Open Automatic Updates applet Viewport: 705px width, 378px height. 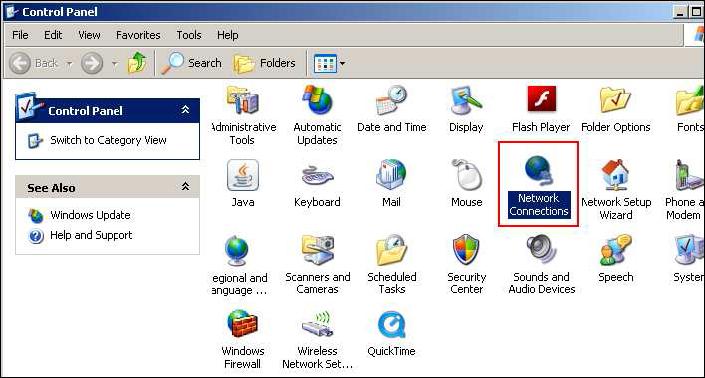pyautogui.click(x=317, y=115)
